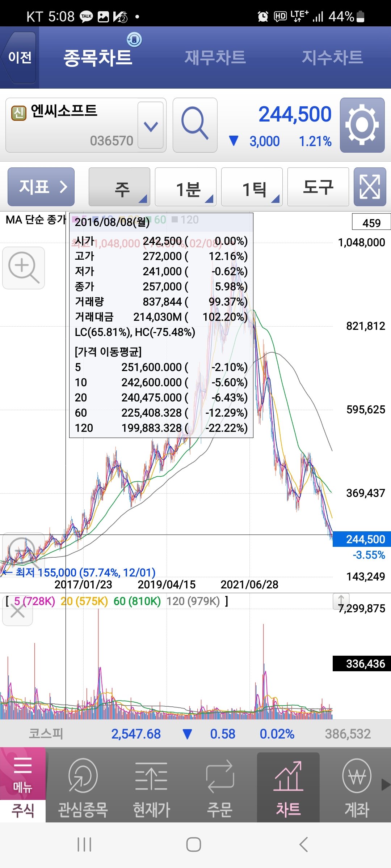
Task: Open the 1분 minute interval selector
Action: pos(186,187)
